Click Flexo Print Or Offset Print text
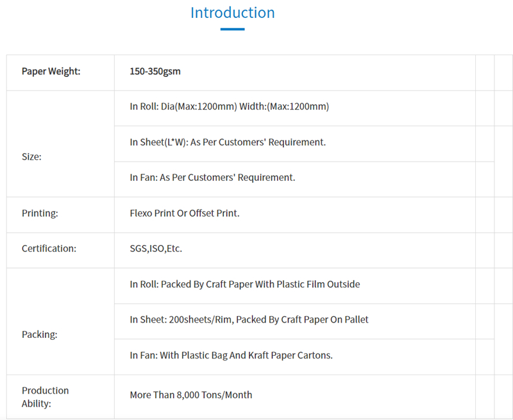The width and height of the screenshot is (513, 420). click(185, 214)
